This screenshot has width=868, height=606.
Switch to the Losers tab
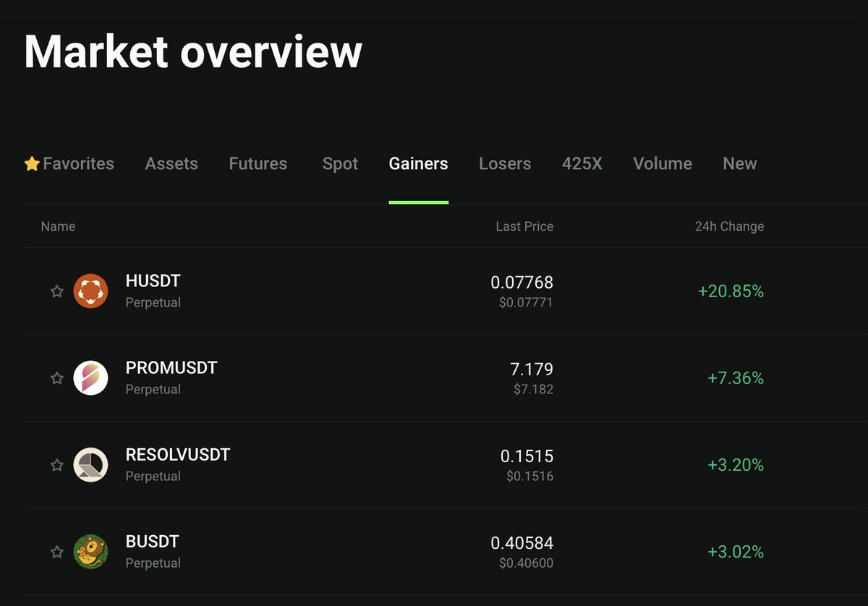tap(505, 163)
